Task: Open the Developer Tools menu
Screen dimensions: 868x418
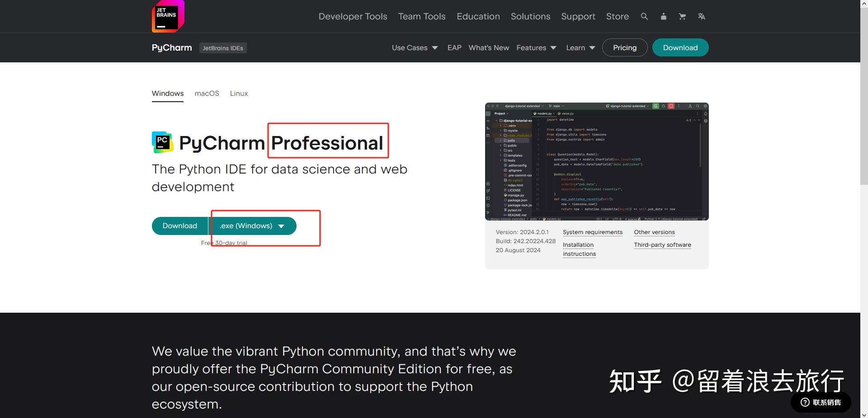Action: [x=353, y=16]
